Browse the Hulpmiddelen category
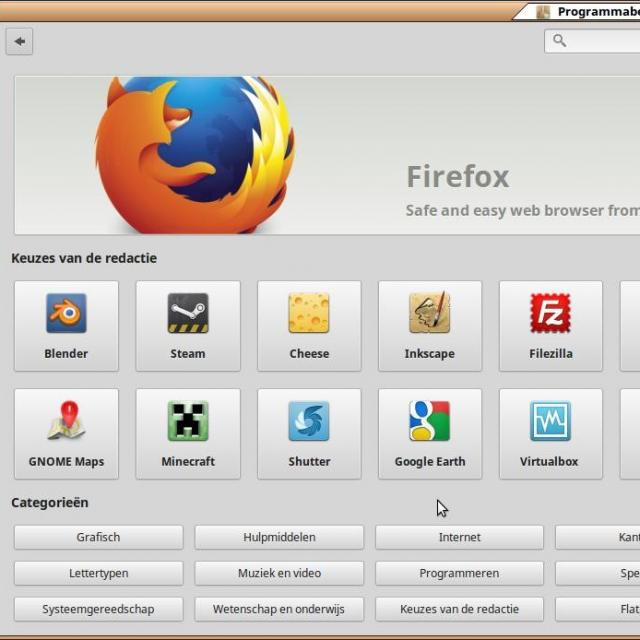This screenshot has width=640, height=640. pyautogui.click(x=279, y=537)
